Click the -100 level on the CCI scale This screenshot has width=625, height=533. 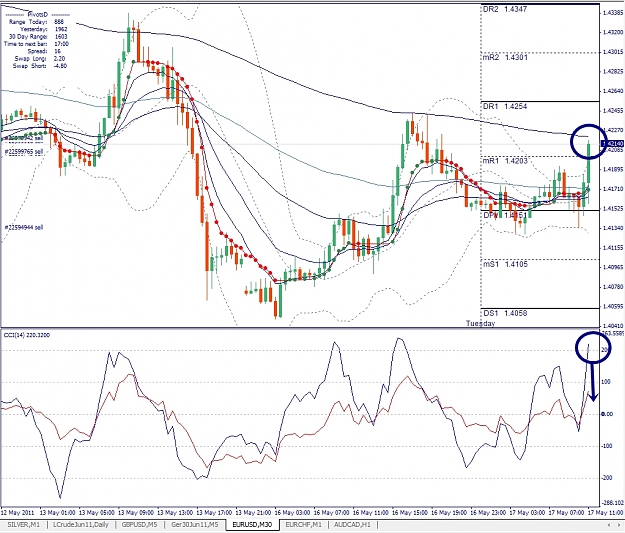tap(606, 446)
